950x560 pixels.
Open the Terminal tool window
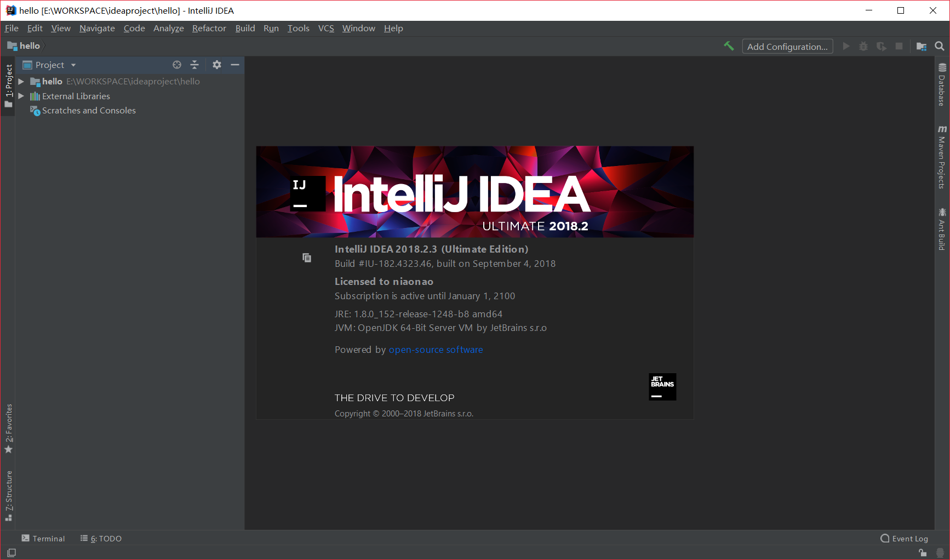point(43,539)
